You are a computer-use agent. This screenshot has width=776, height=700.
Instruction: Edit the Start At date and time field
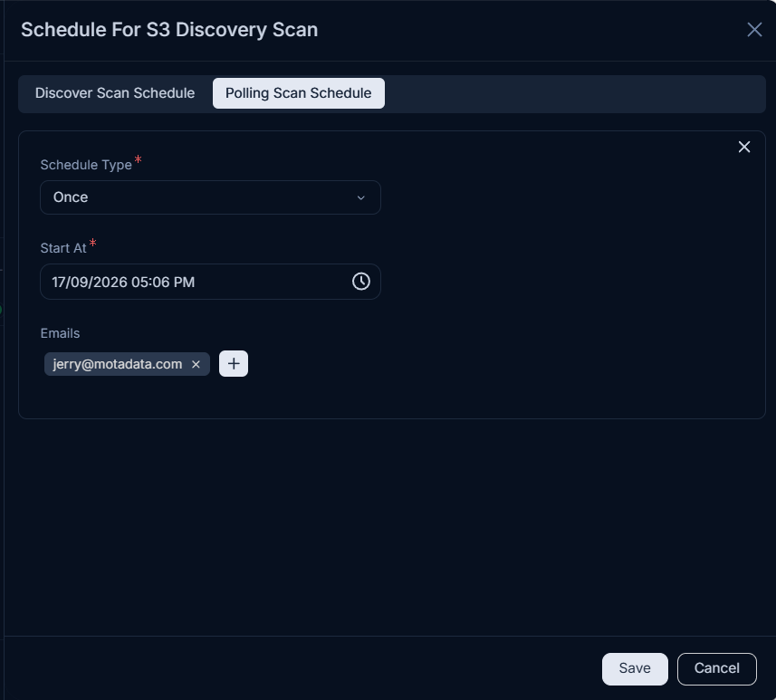(x=210, y=282)
